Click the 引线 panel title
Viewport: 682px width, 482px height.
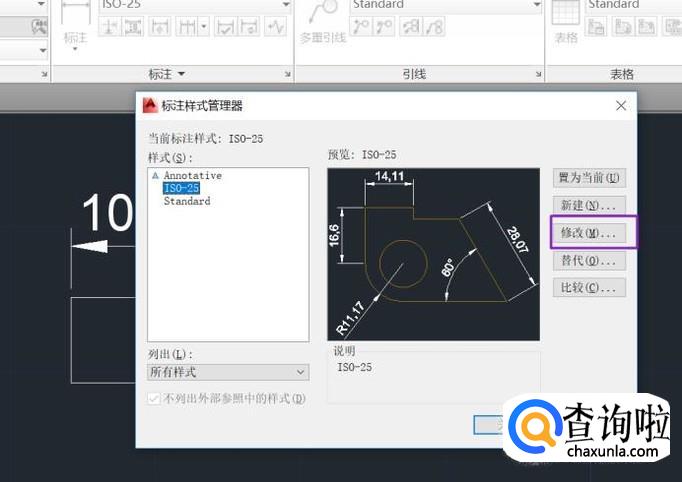[414, 74]
